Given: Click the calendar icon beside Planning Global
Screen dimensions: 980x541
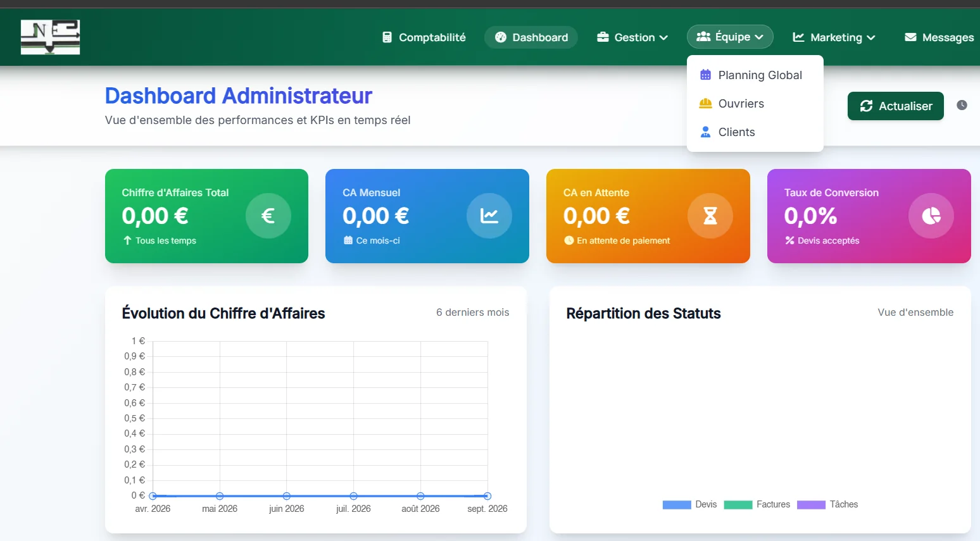Looking at the screenshot, I should pyautogui.click(x=705, y=75).
